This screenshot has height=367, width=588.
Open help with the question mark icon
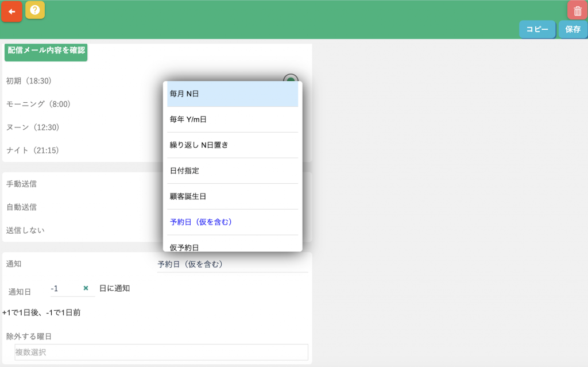click(x=35, y=10)
